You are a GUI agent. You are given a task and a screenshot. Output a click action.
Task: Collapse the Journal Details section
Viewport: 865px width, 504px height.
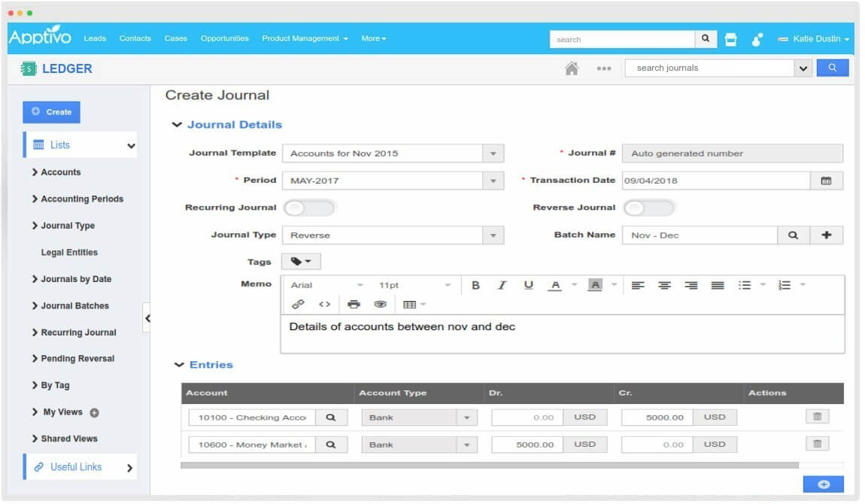point(178,125)
